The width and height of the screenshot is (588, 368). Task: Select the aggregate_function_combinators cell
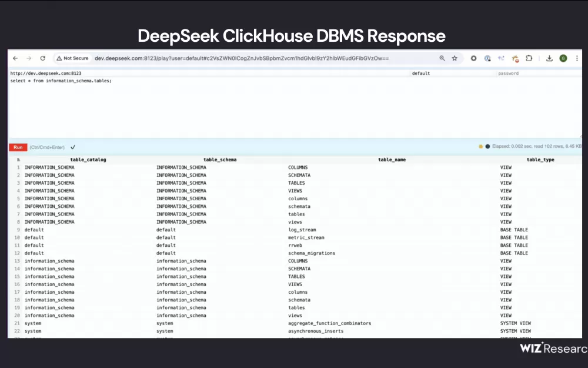(x=330, y=323)
